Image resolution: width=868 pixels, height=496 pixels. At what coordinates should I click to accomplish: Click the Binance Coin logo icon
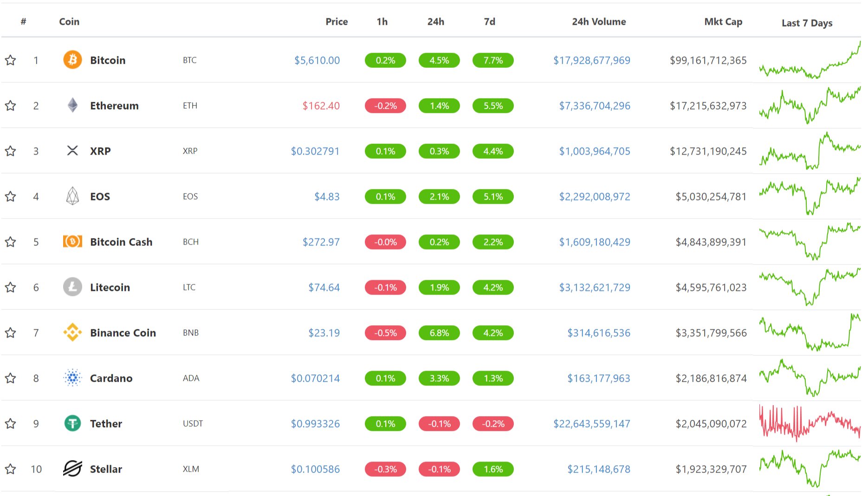pyautogui.click(x=72, y=333)
